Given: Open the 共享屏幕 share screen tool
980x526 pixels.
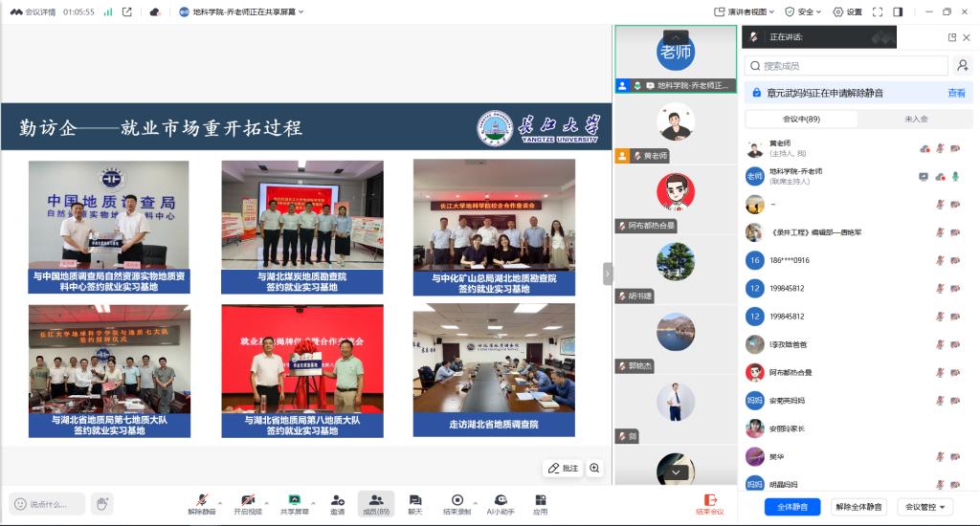Looking at the screenshot, I should (295, 500).
